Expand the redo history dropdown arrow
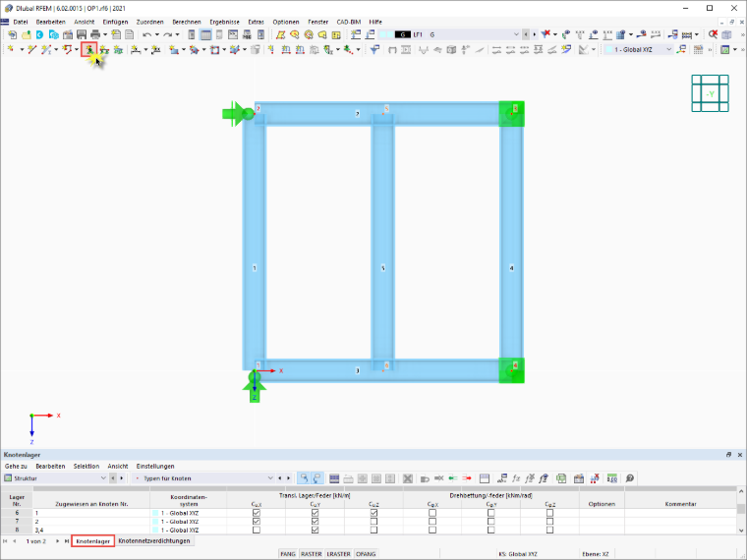Viewport: 747px width, 560px height. [177, 34]
